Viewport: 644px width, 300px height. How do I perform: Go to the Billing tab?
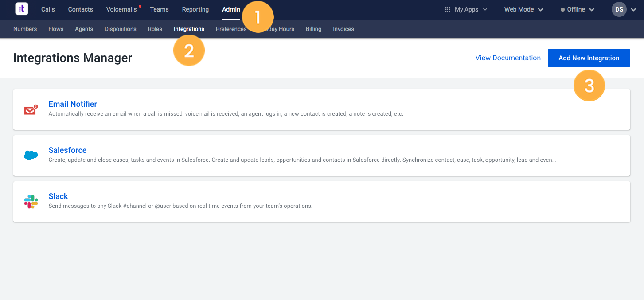(313, 29)
